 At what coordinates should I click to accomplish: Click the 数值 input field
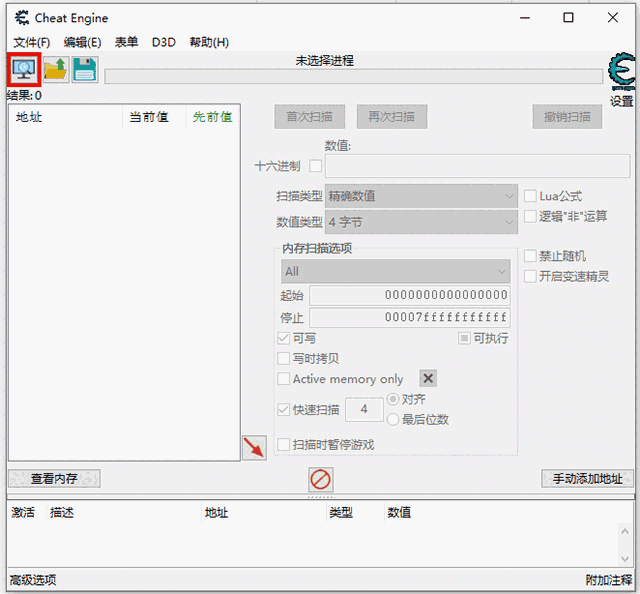(477, 166)
